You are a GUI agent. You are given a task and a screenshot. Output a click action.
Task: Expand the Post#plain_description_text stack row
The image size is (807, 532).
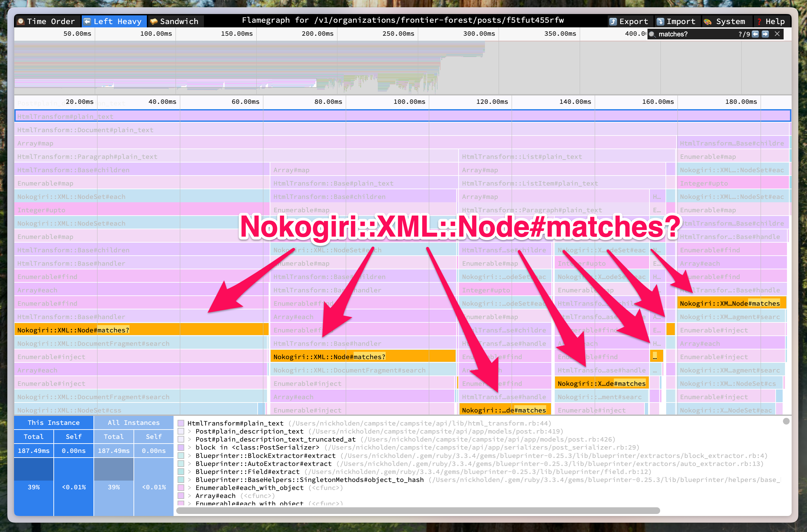coord(190,431)
